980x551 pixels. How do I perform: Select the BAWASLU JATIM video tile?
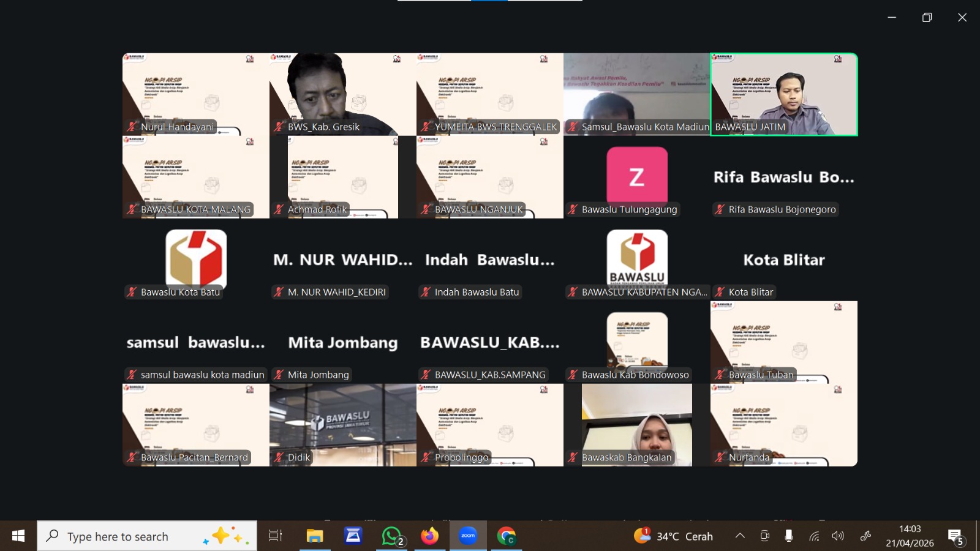click(x=784, y=94)
